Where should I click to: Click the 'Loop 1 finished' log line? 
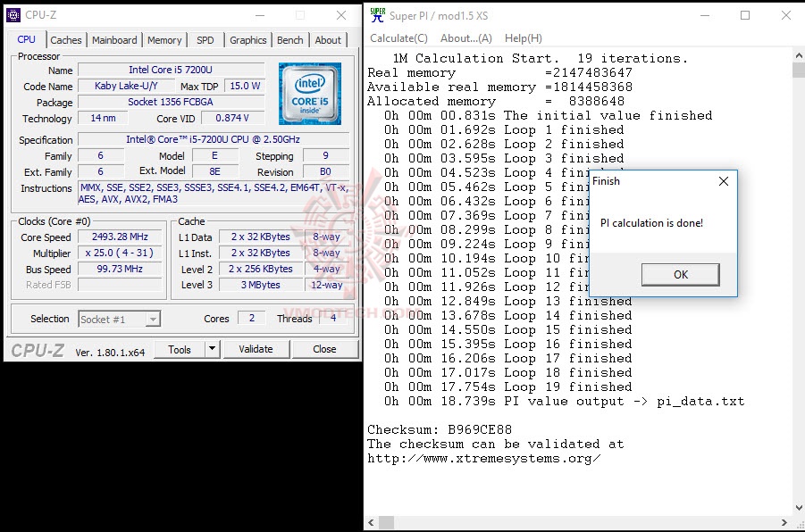point(504,129)
